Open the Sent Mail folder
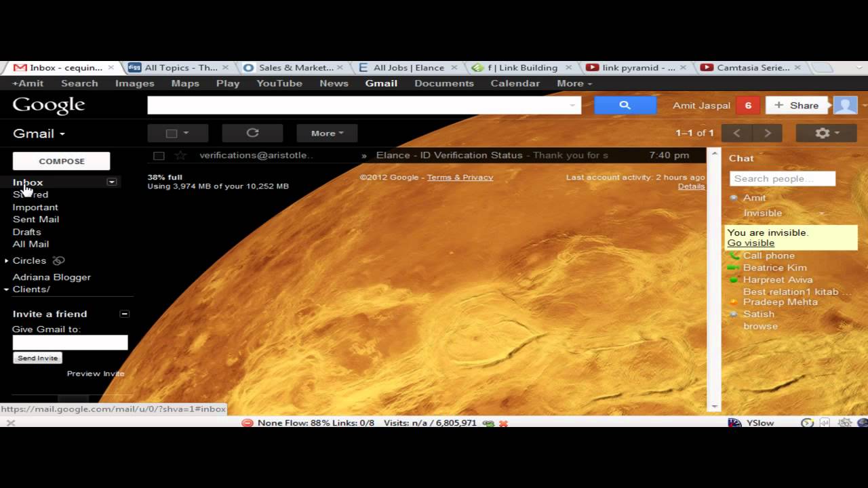 pyautogui.click(x=36, y=219)
